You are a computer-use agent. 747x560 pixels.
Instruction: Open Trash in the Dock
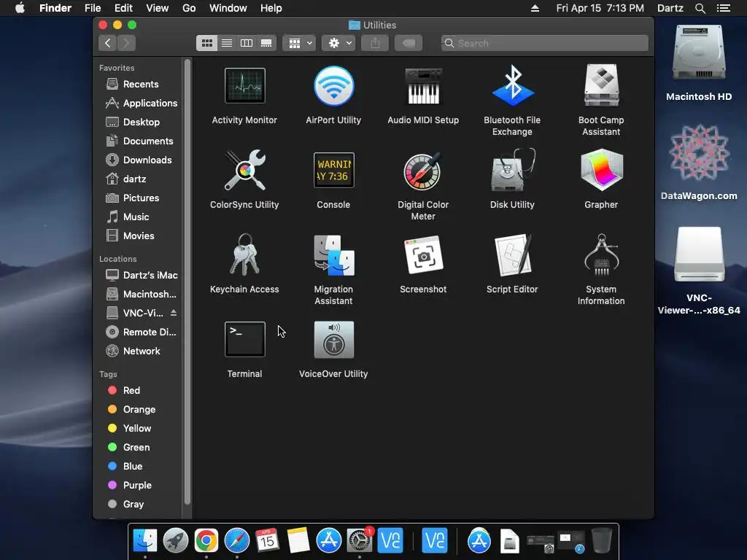tap(602, 540)
